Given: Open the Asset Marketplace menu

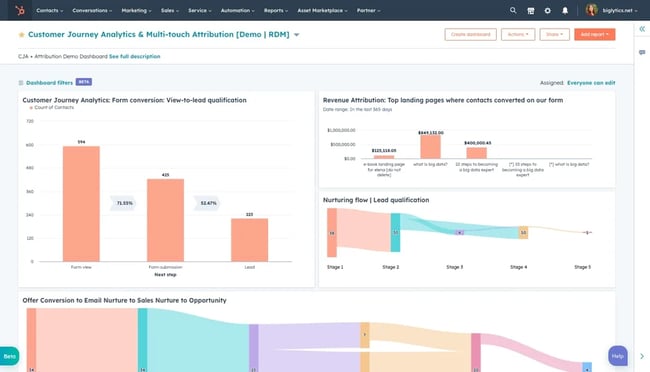Looking at the screenshot, I should coord(322,10).
